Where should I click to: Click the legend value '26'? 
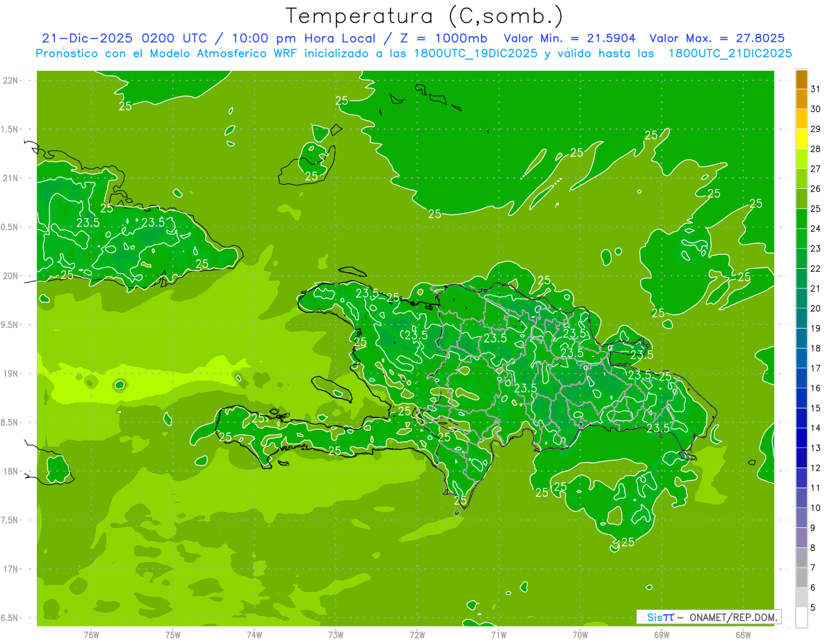click(816, 188)
